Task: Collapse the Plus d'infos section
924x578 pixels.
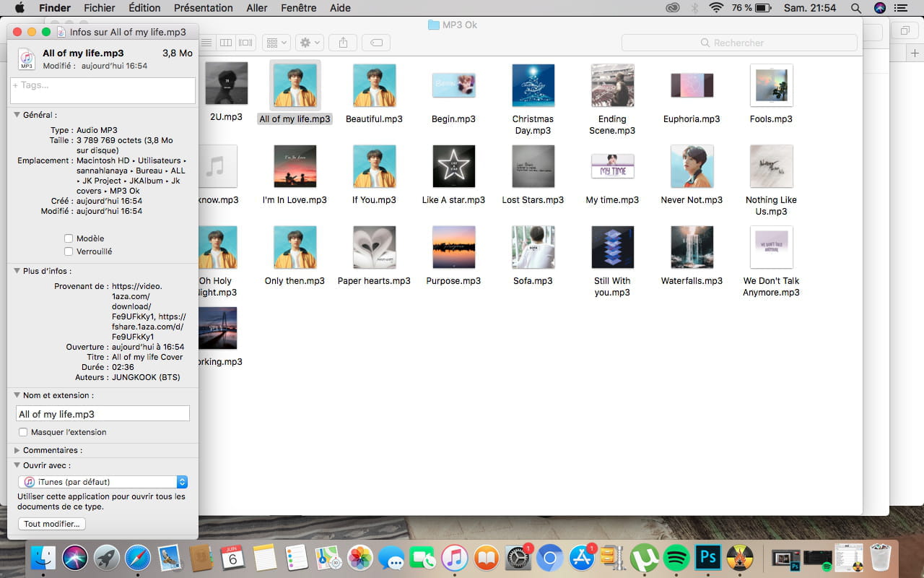Action: (17, 271)
